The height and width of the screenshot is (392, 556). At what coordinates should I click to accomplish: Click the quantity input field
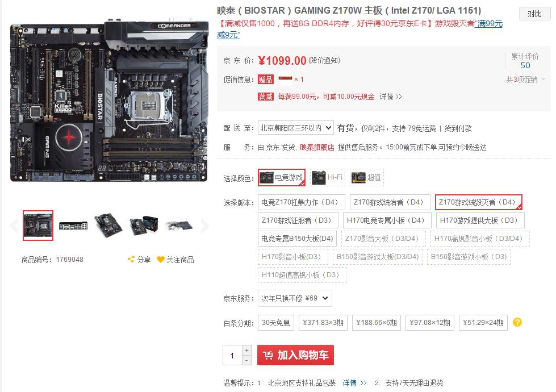(x=233, y=355)
